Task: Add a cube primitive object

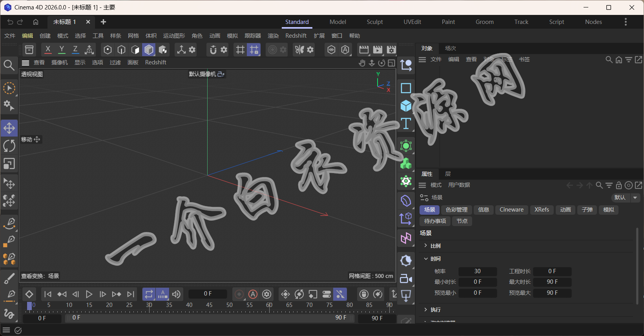Action: pyautogui.click(x=406, y=106)
